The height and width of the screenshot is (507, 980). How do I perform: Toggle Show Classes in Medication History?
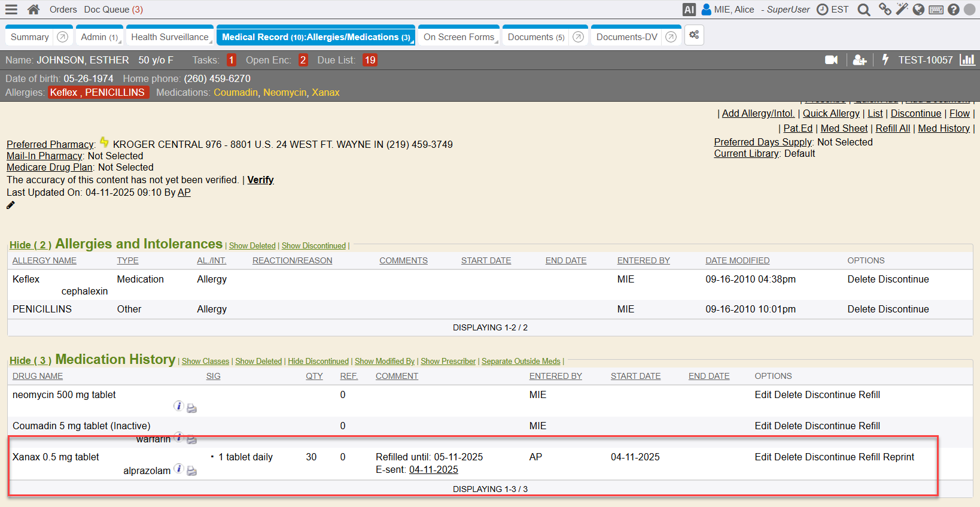click(x=205, y=362)
